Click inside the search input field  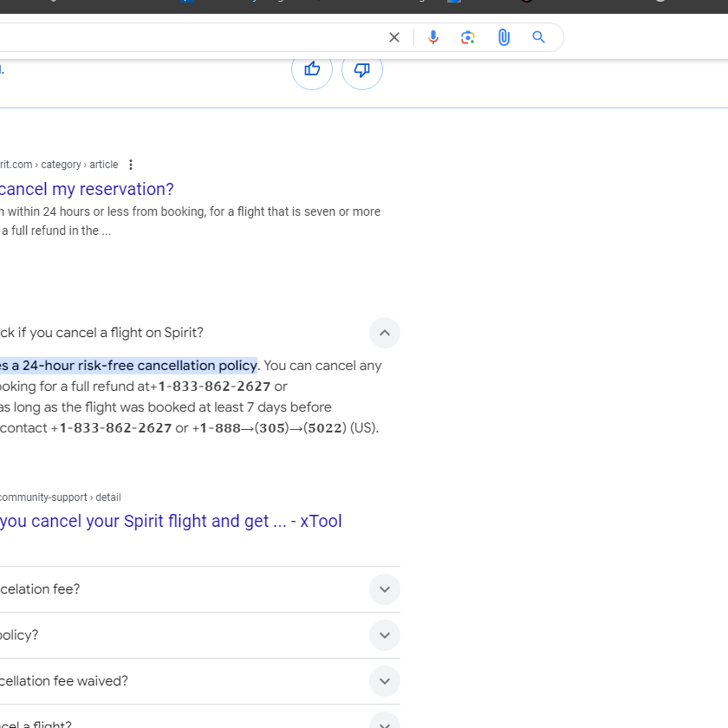[191, 37]
